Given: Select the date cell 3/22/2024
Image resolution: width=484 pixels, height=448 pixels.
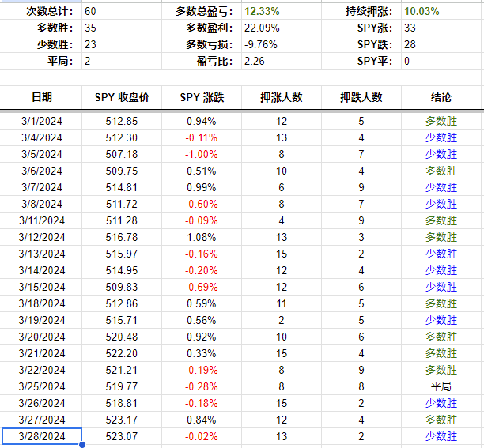Looking at the screenshot, I should (42, 370).
